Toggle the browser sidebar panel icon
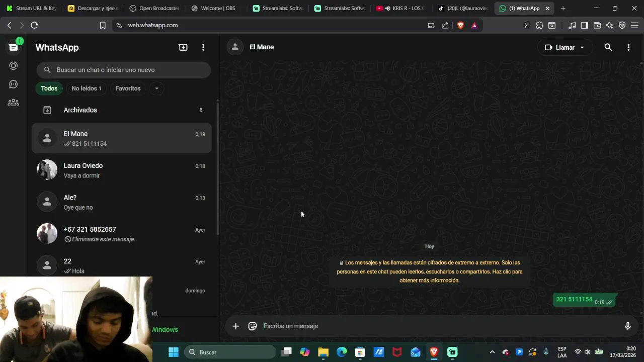 pos(584,25)
